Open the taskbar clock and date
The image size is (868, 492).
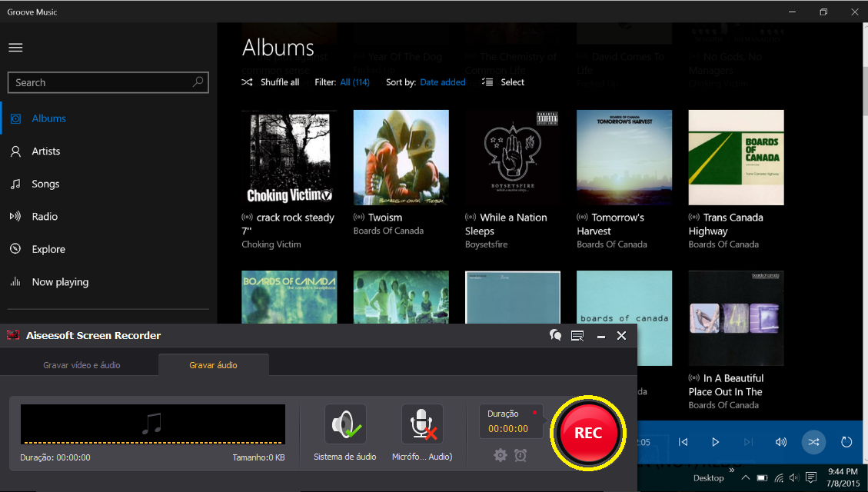843,477
